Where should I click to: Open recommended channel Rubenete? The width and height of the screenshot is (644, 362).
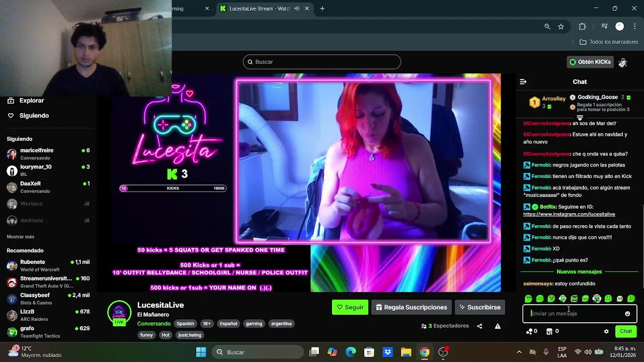coord(48,265)
